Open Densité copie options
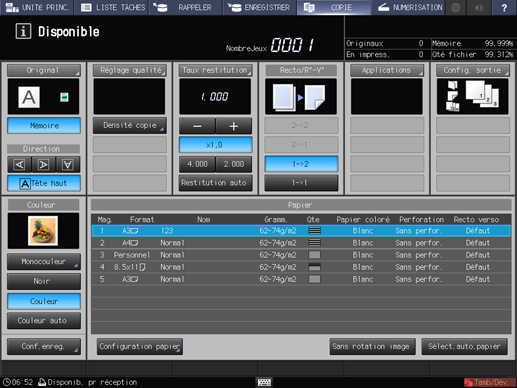517x388 pixels. click(130, 125)
